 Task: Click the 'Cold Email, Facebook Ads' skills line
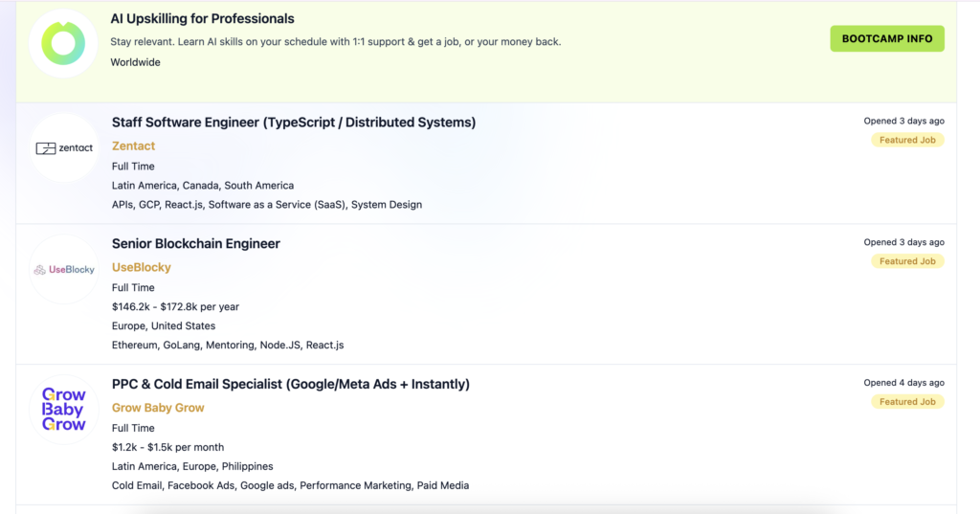[x=291, y=485]
